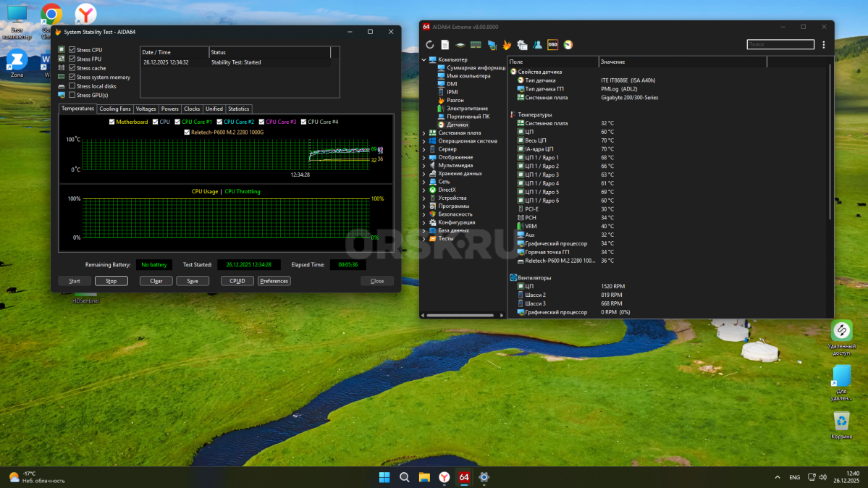
Task: Click the Refresh icon in AIDA64 toolbar
Action: (x=430, y=45)
